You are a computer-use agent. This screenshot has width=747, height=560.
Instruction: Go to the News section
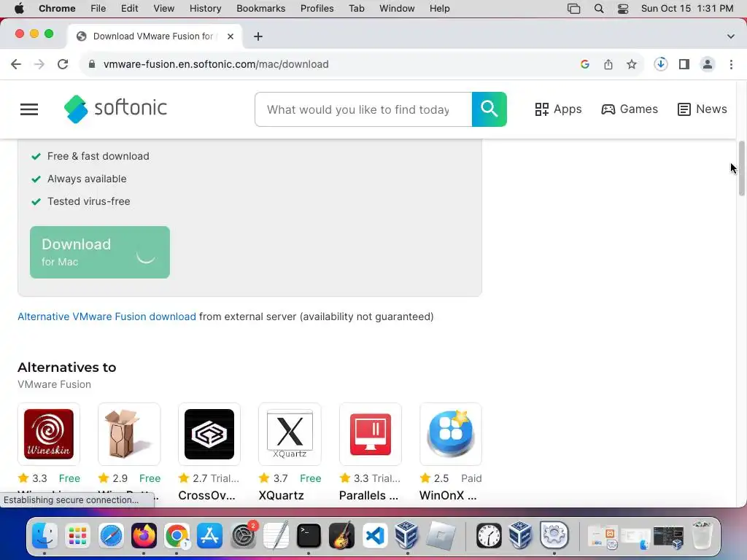(703, 109)
